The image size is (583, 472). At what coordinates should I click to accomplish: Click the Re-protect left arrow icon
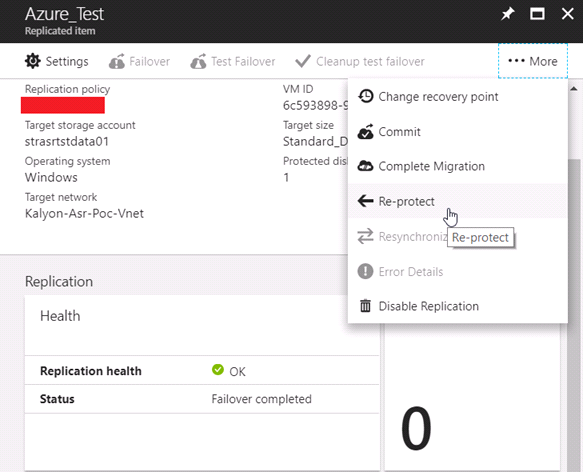coord(365,201)
